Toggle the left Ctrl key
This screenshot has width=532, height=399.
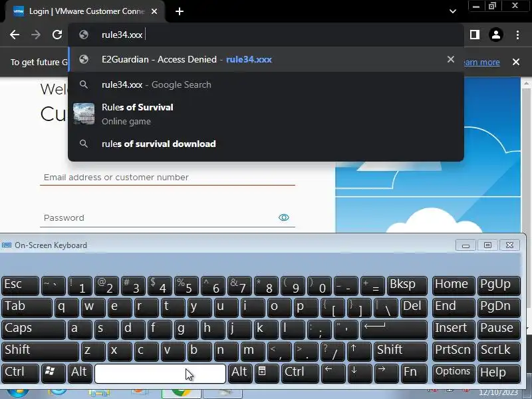pyautogui.click(x=21, y=373)
